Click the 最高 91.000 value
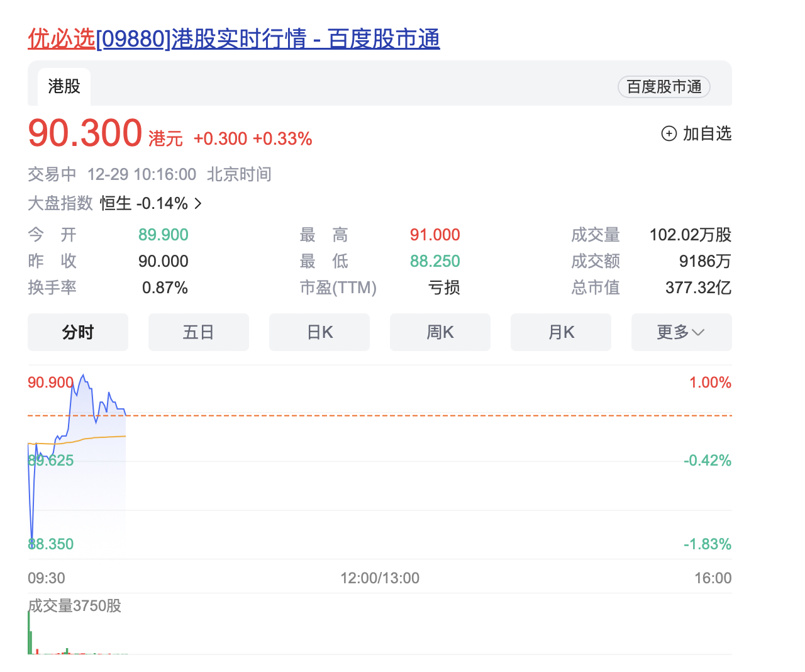 click(x=435, y=235)
